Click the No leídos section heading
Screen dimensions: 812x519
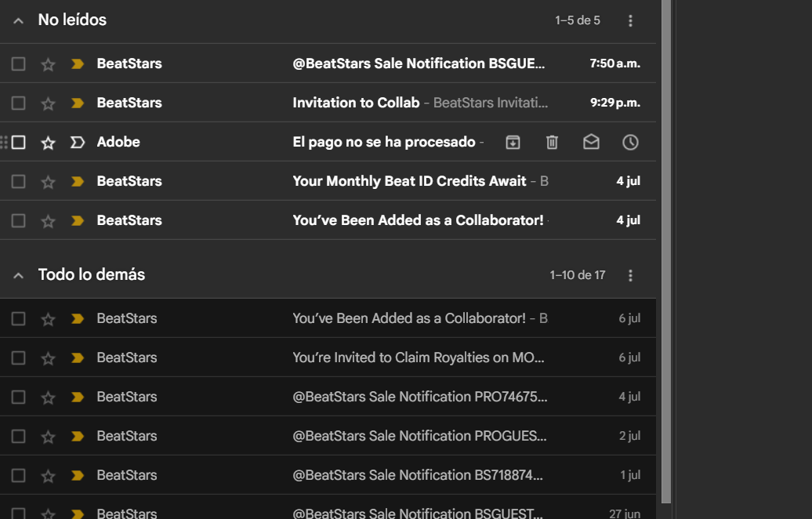tap(72, 20)
